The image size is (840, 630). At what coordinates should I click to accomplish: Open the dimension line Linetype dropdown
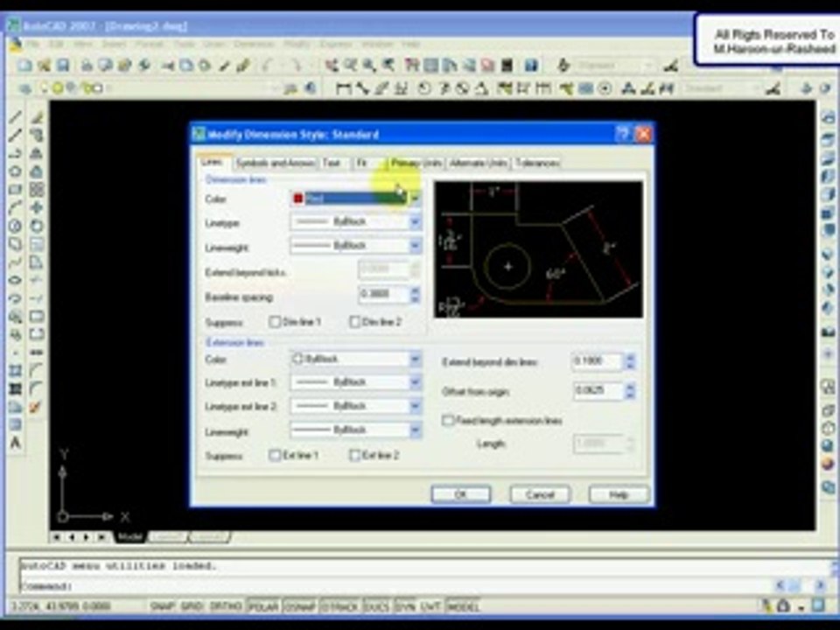356,221
